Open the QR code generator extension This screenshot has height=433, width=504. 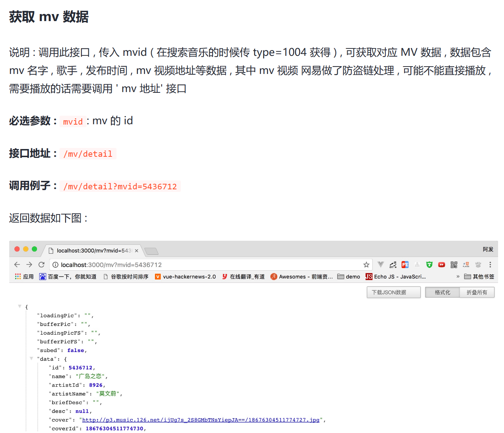coord(454,264)
